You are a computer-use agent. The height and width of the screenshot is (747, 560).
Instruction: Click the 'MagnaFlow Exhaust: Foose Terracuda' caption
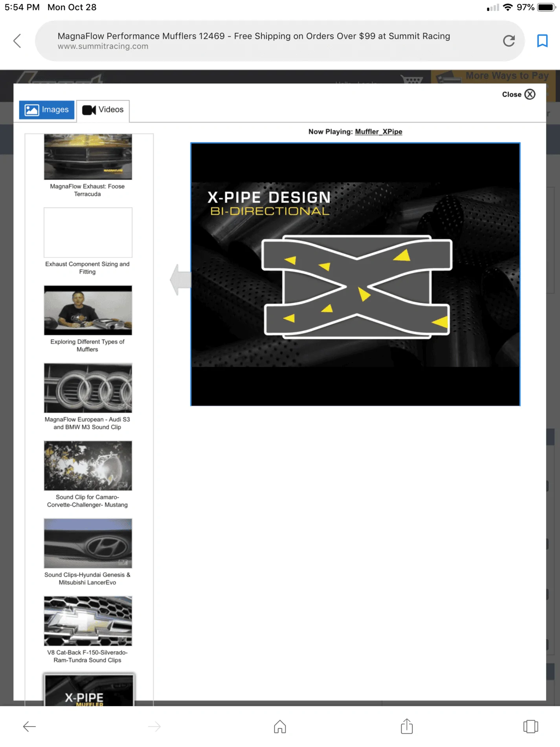coord(87,190)
